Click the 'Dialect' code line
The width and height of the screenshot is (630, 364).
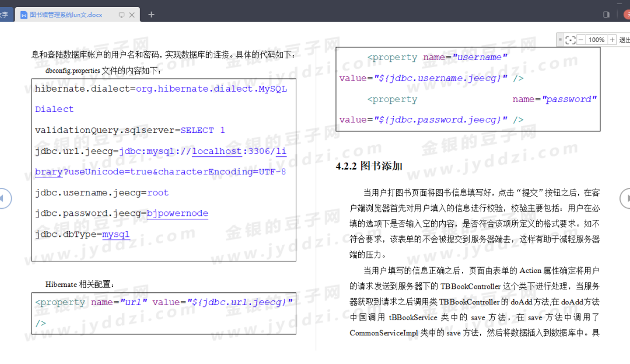54,109
